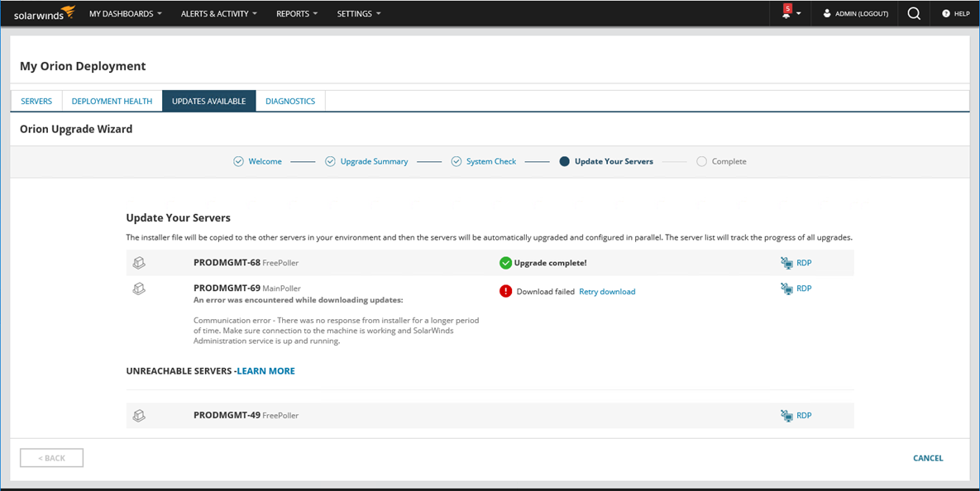980x491 pixels.
Task: Click RDP link for PRODMGMT-69
Action: (804, 288)
